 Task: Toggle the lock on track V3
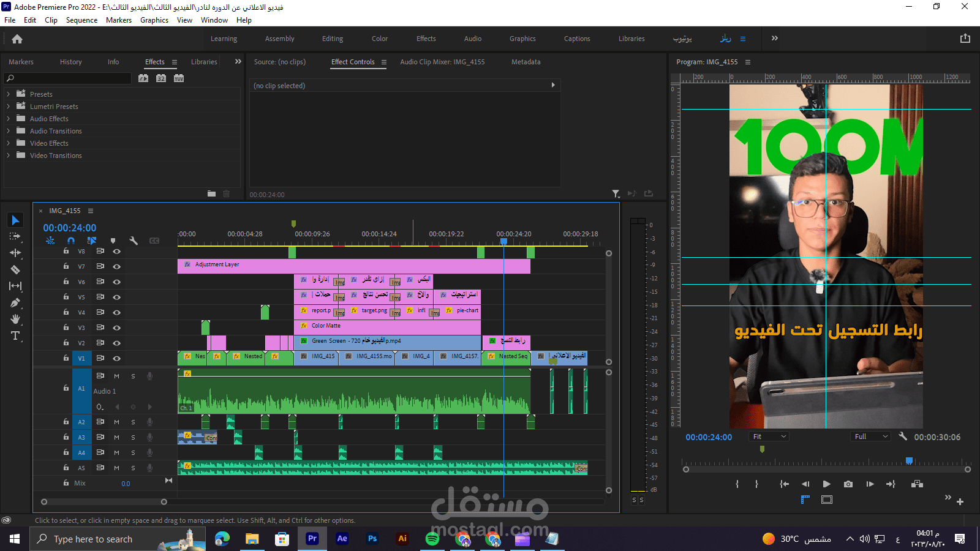tap(66, 328)
